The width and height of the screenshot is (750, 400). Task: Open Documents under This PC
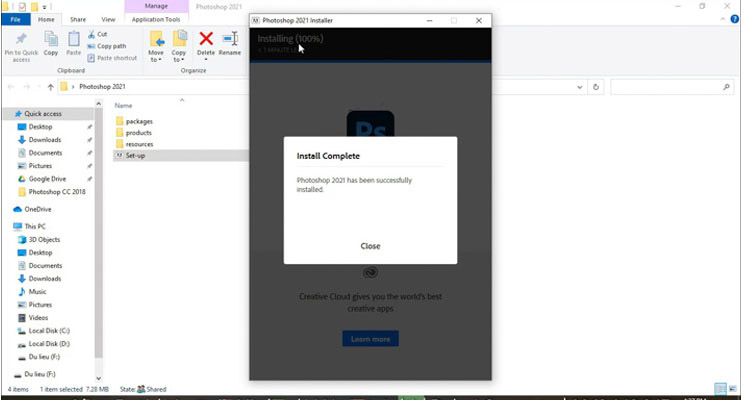(45, 265)
